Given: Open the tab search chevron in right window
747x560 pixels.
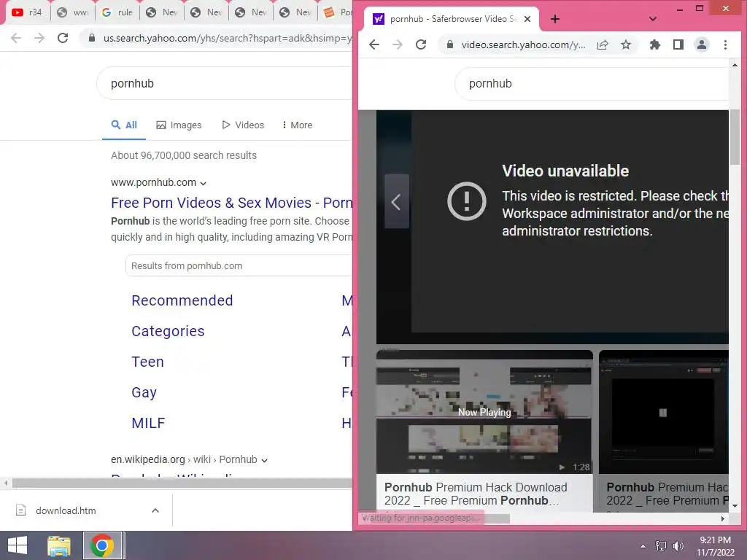Looking at the screenshot, I should click(653, 19).
